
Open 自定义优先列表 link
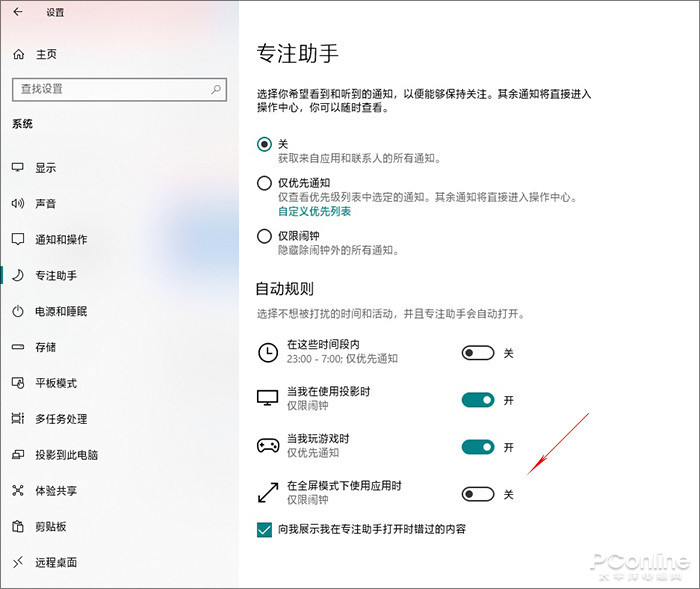coord(314,211)
